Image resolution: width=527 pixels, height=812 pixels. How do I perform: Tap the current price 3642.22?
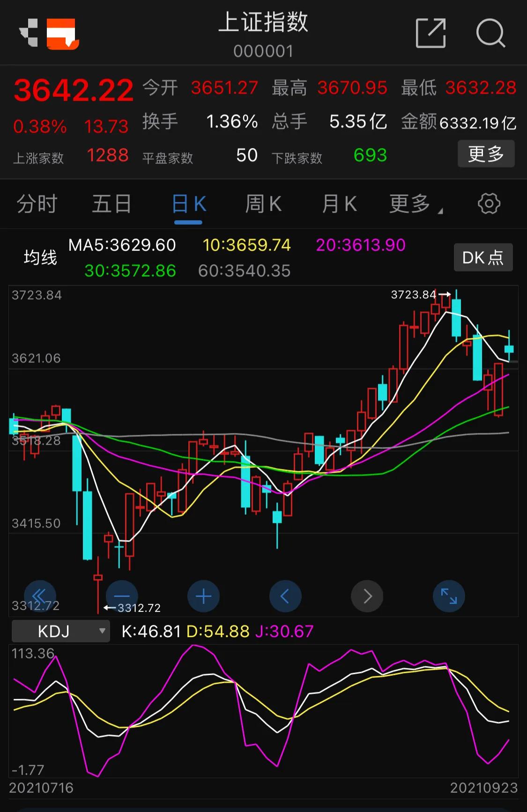tap(74, 90)
